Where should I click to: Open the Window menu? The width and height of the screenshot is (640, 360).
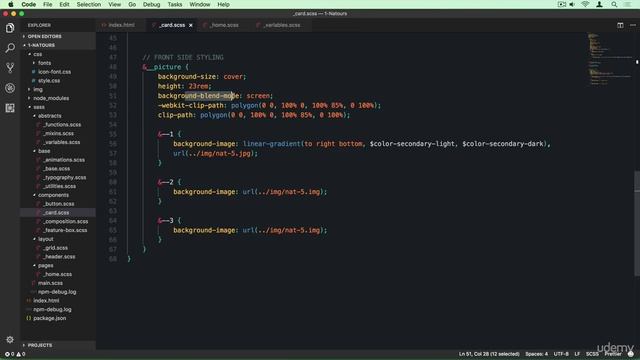200,4
